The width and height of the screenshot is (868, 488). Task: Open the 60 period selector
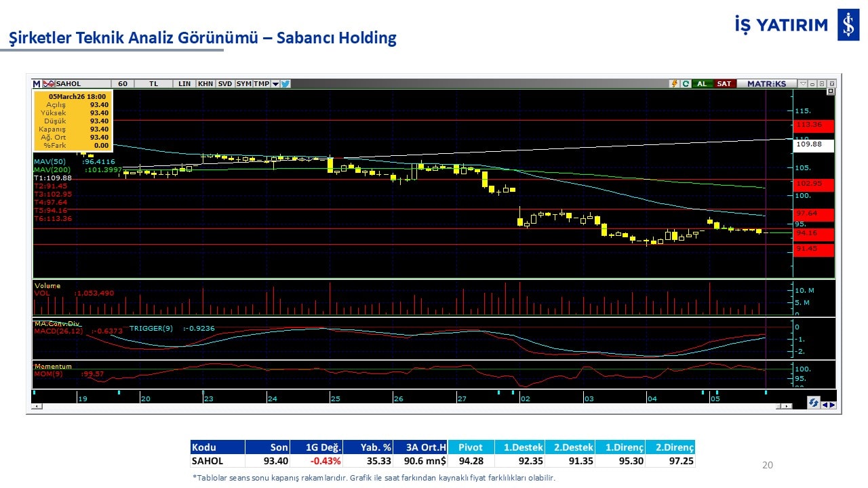click(123, 84)
